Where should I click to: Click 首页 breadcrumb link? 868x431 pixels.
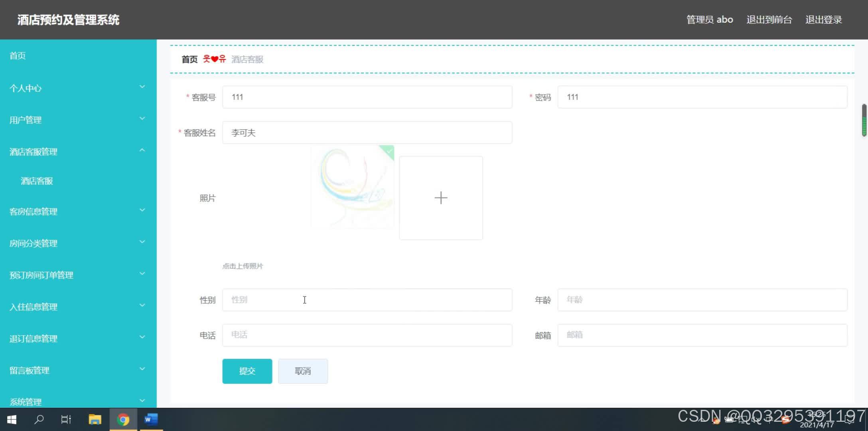[x=189, y=59]
